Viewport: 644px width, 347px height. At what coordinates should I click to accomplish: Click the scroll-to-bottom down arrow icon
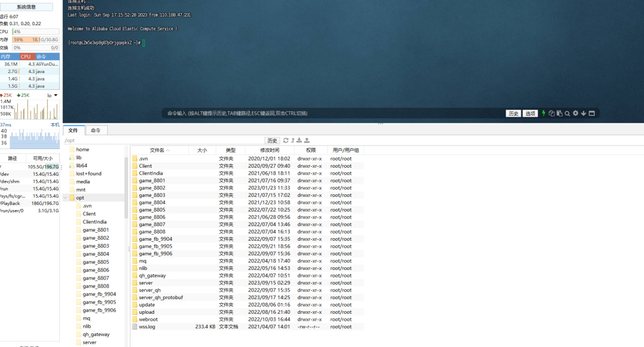584,113
